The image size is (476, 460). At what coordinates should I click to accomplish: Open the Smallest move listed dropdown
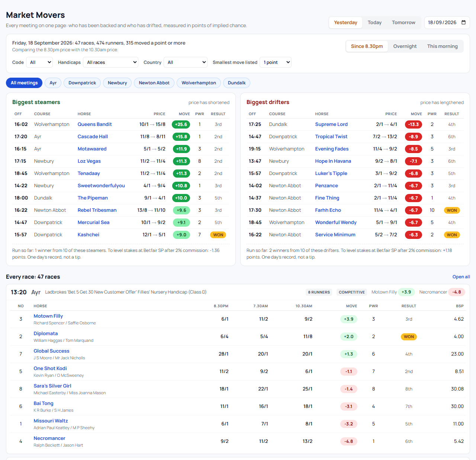[276, 62]
